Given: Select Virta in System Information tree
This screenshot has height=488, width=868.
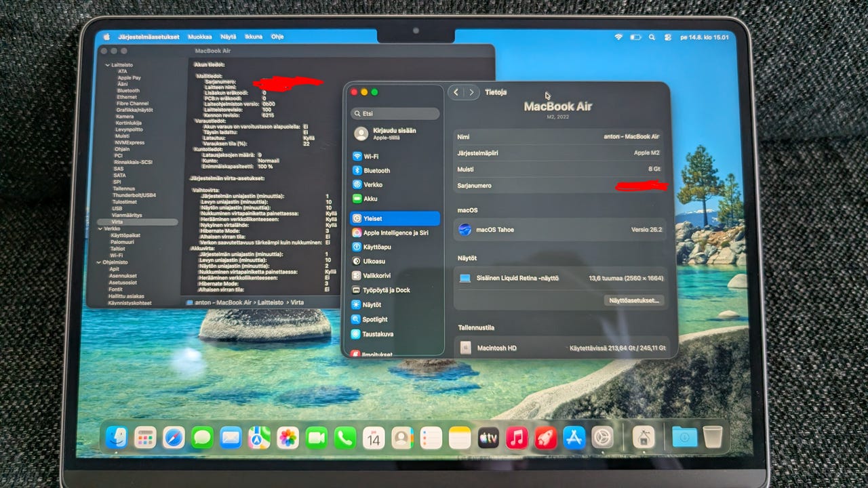Looking at the screenshot, I should point(137,222).
